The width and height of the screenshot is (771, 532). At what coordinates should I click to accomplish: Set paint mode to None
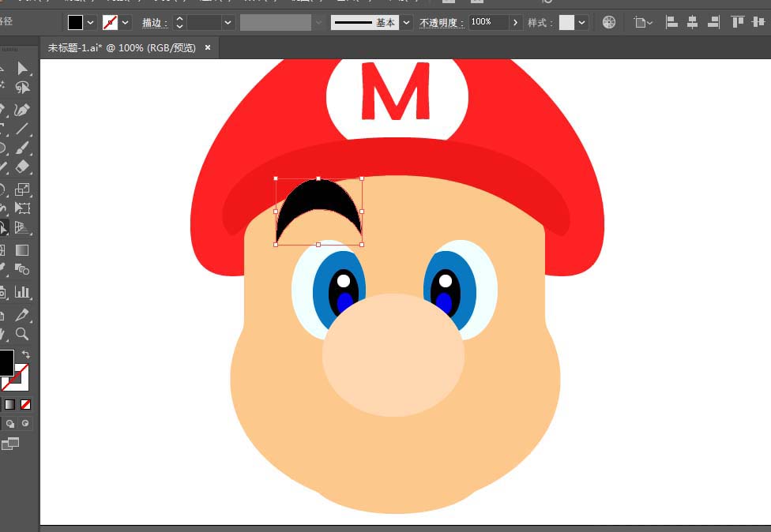[x=25, y=404]
